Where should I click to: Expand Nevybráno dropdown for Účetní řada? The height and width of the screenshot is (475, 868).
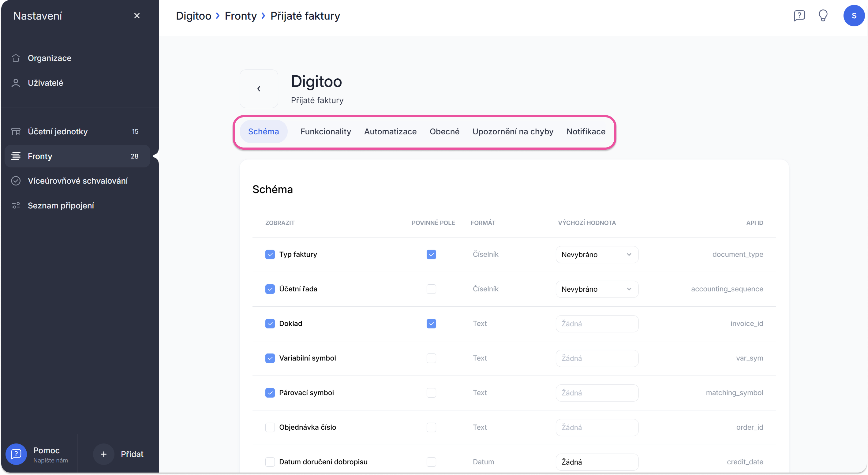597,290
